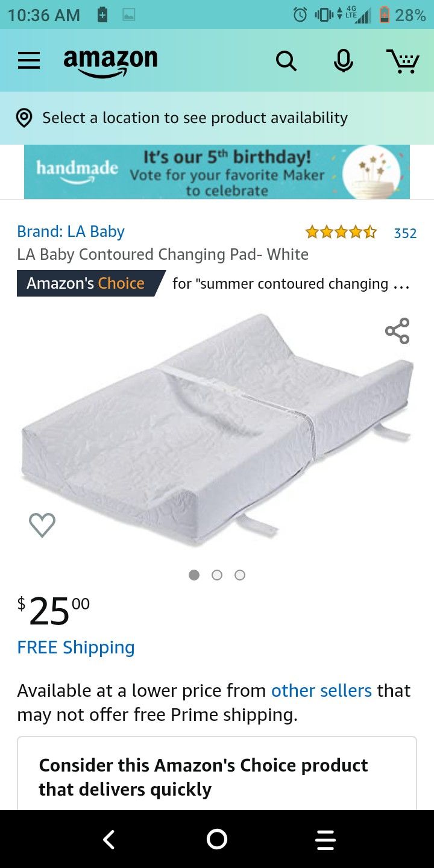Open the other sellers link
This screenshot has height=868, width=434.
tap(321, 690)
